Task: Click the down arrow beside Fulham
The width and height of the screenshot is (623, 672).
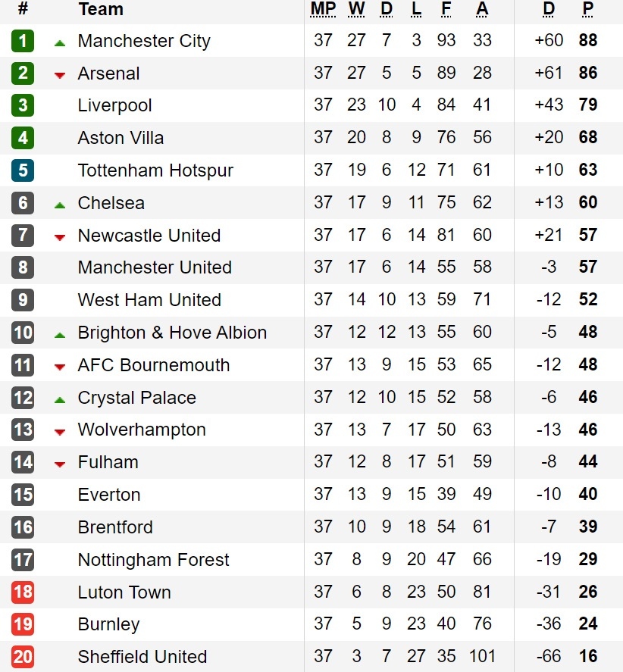Action: (x=60, y=464)
